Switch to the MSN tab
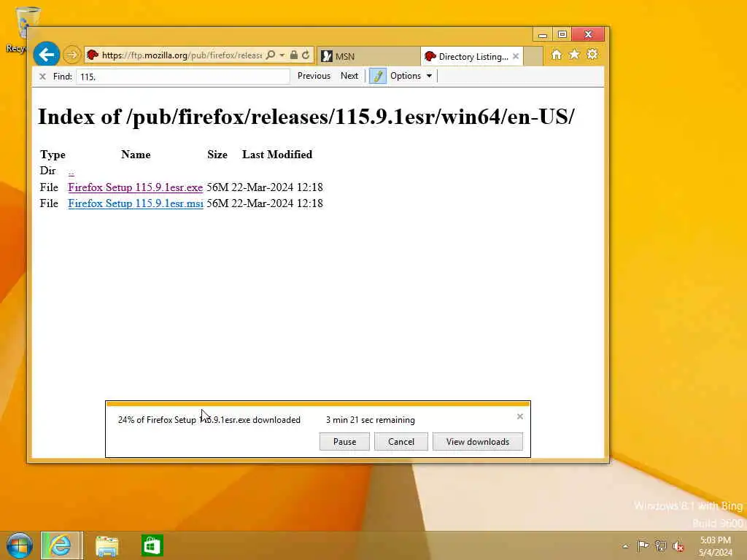The width and height of the screenshot is (747, 560). point(368,56)
